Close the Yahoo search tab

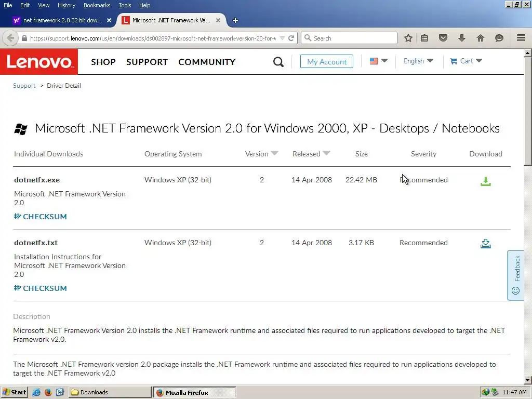(109, 20)
